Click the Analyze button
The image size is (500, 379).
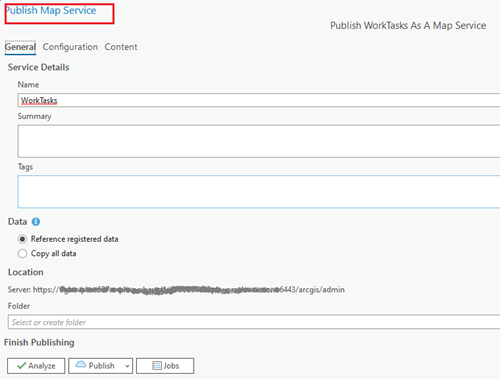[x=36, y=366]
